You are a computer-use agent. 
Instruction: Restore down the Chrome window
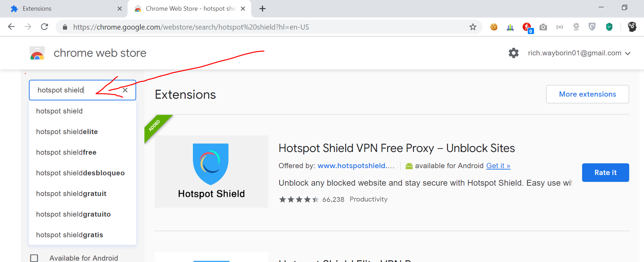point(625,8)
